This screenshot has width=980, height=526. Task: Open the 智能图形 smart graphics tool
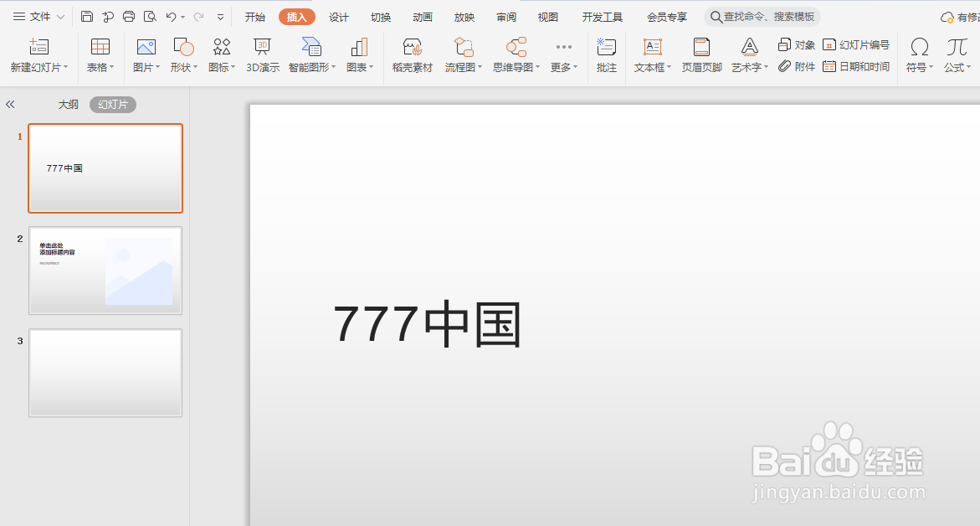[309, 54]
